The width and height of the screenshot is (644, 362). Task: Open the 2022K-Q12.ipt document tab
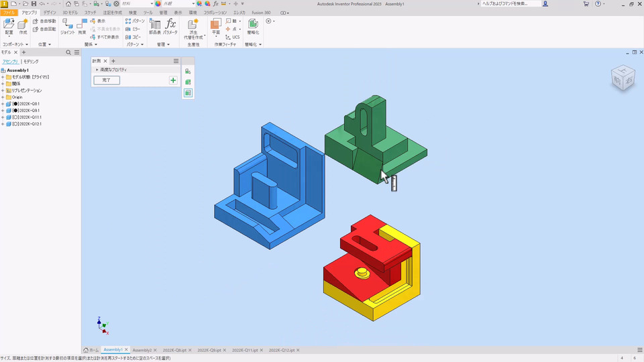[282, 350]
